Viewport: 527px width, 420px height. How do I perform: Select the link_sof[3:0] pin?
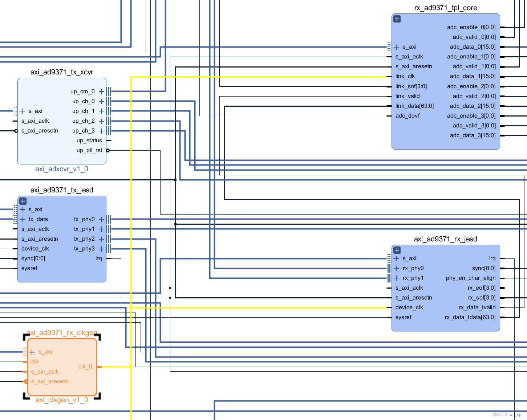point(411,86)
